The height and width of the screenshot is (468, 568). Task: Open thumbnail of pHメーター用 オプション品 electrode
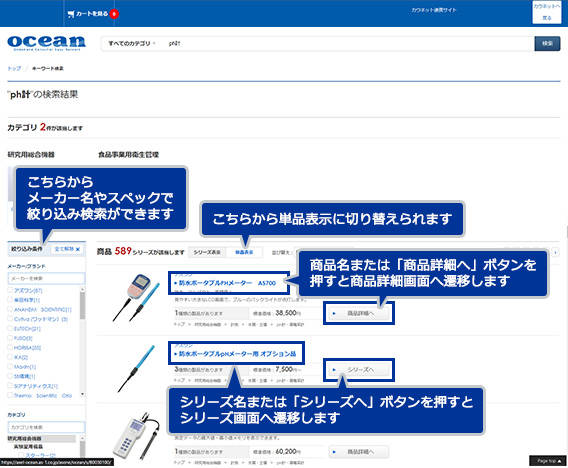click(136, 369)
